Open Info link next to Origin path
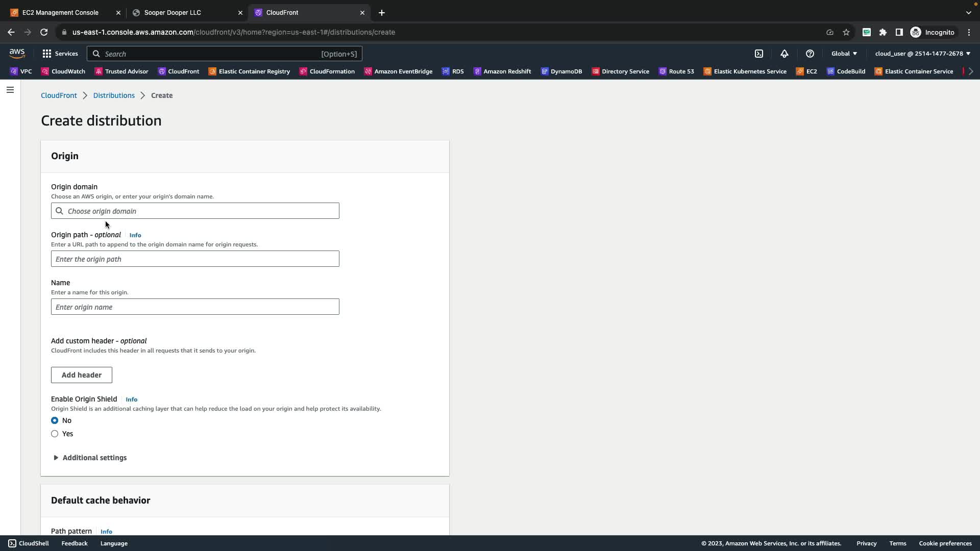980x551 pixels. (x=135, y=235)
